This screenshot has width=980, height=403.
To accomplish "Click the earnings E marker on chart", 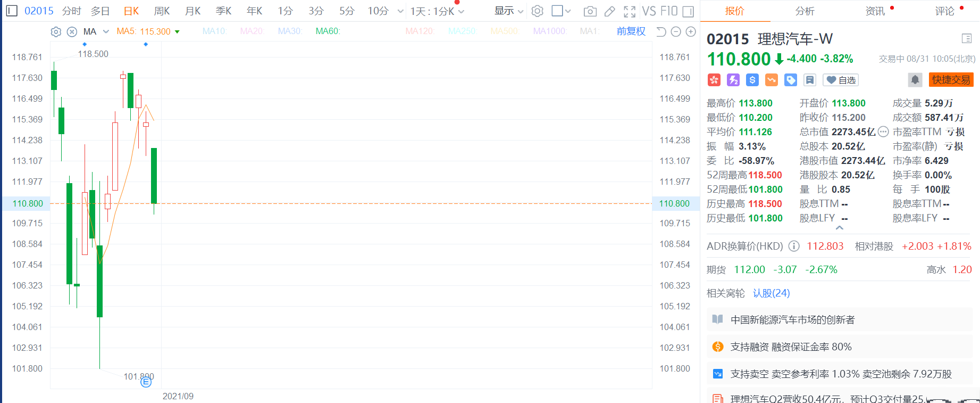I will (146, 381).
